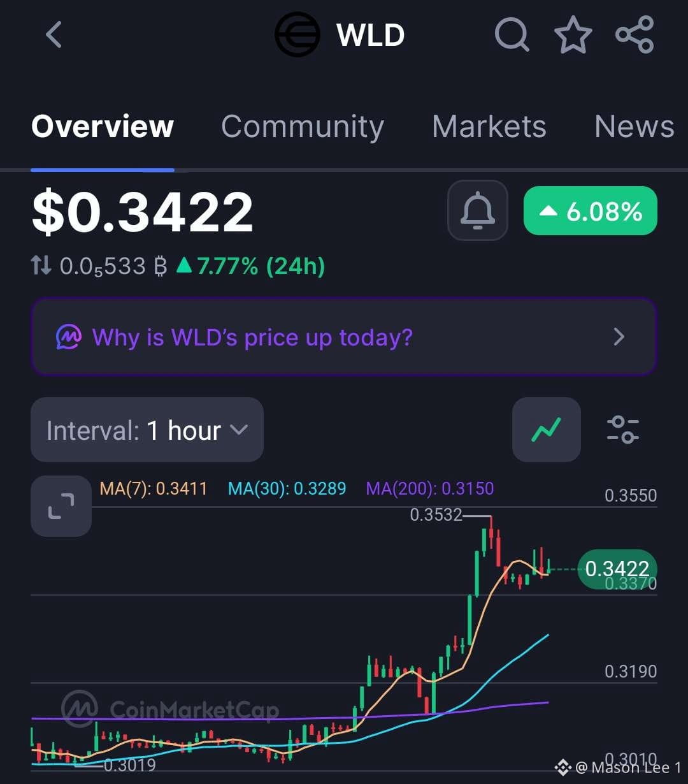The width and height of the screenshot is (688, 784).
Task: Select the MA(200): 0.3150 label
Action: point(430,489)
